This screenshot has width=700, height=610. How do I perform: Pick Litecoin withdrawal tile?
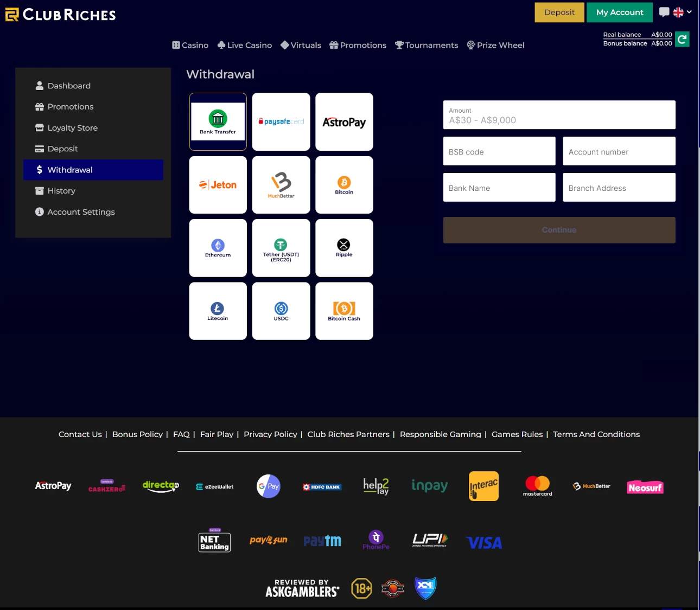click(218, 311)
